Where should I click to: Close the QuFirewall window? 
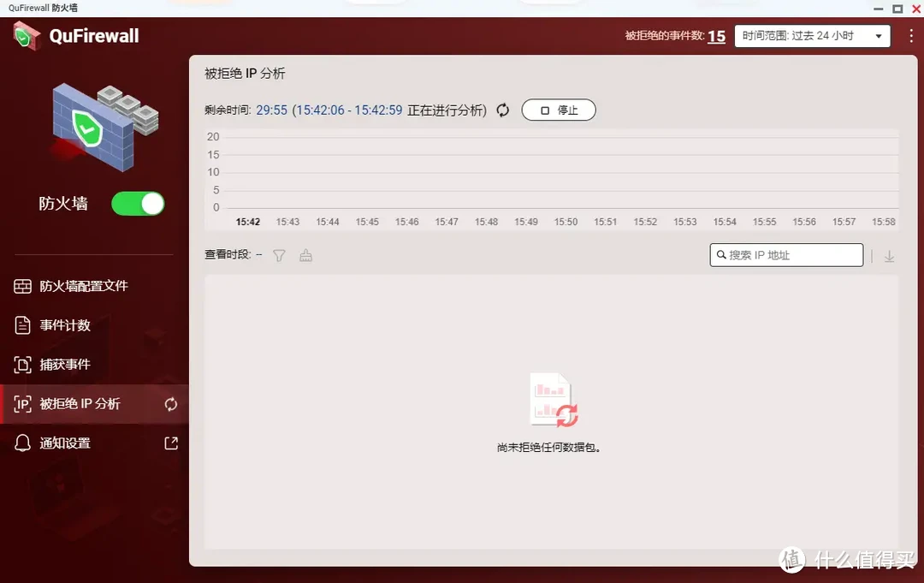coord(916,9)
